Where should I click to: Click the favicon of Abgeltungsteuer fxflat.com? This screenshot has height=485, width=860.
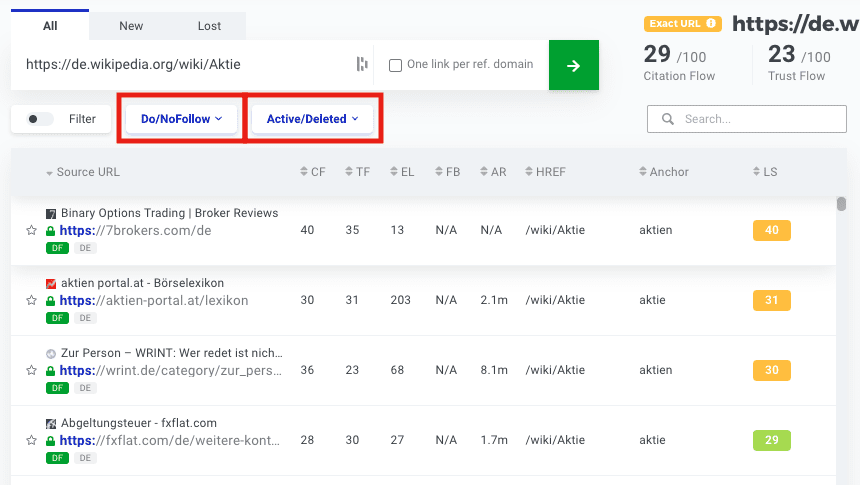[x=51, y=424]
